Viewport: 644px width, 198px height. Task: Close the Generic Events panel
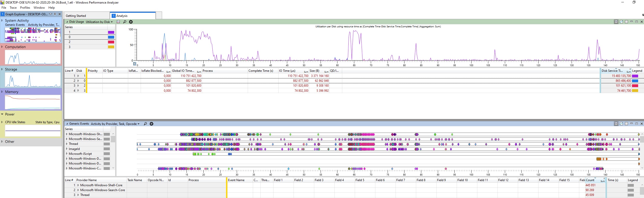point(642,124)
